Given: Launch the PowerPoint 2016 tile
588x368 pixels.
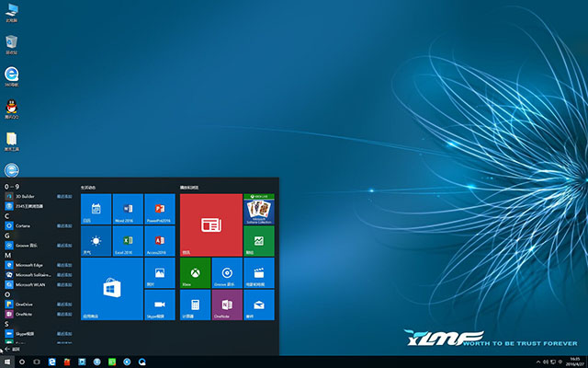Looking at the screenshot, I should point(160,209).
